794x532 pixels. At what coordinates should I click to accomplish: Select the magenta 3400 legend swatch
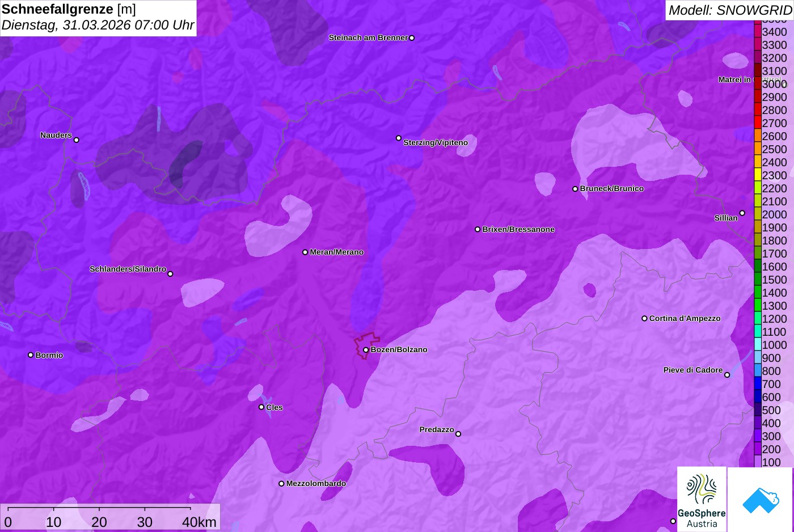[758, 31]
